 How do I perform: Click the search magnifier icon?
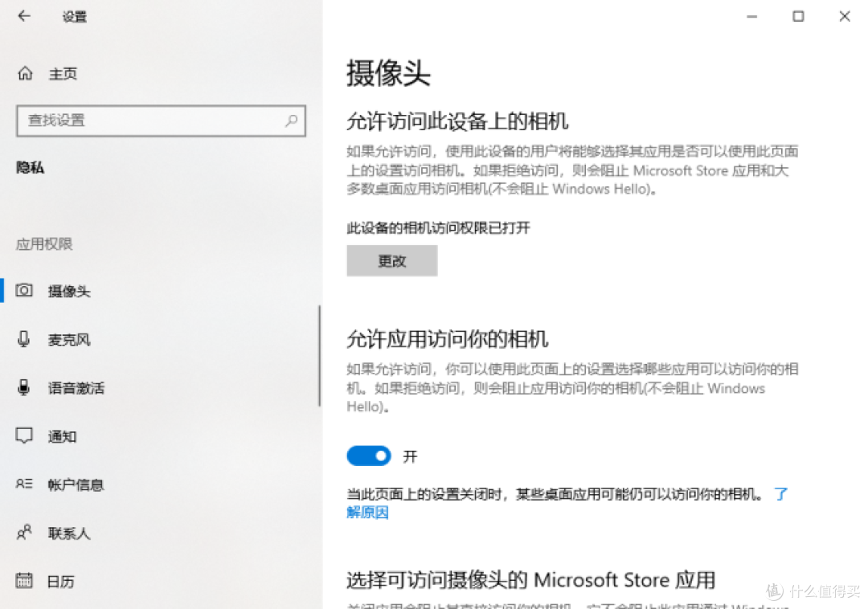click(291, 120)
